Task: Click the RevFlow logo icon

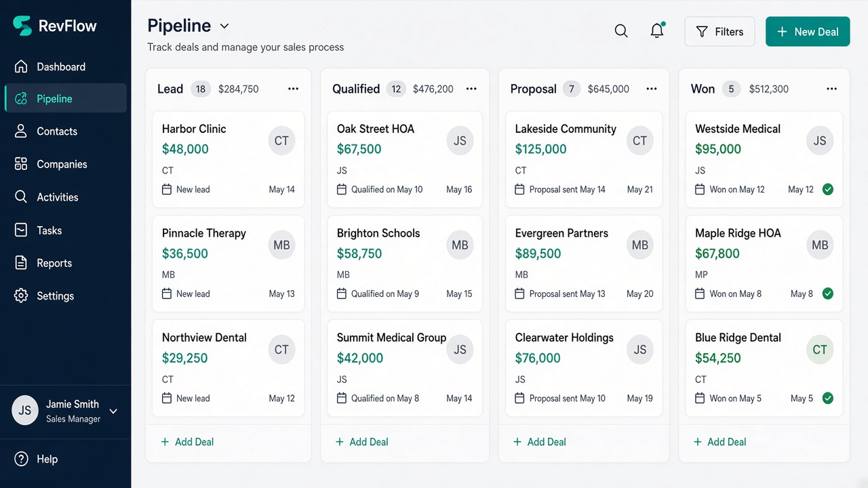Action: coord(22,26)
